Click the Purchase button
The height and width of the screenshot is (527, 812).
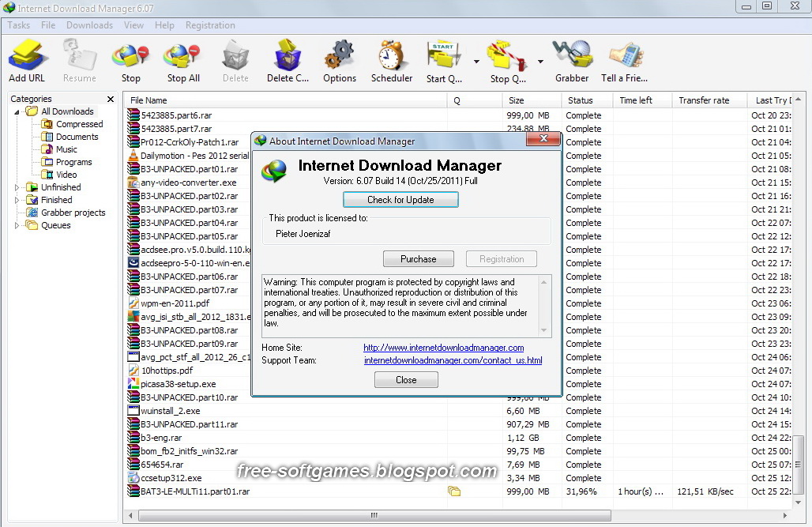click(419, 258)
